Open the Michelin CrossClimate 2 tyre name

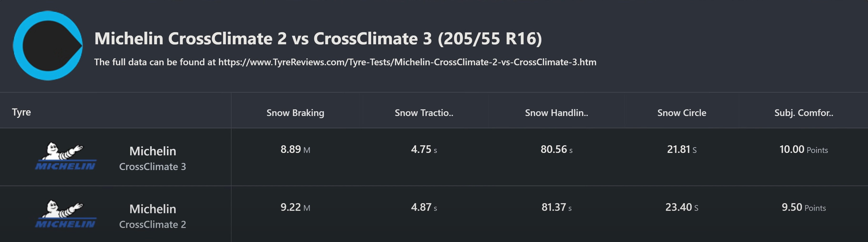[x=153, y=216]
